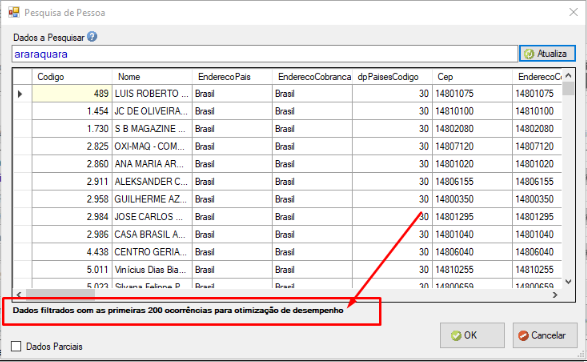This screenshot has width=587, height=362.
Task: Select the Cep column cell 14810255
Action: 473,270
